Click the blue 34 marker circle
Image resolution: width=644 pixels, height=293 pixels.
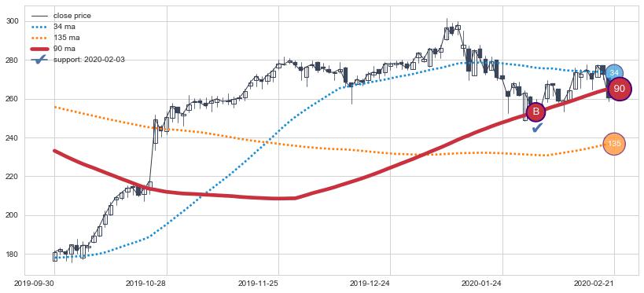[614, 73]
